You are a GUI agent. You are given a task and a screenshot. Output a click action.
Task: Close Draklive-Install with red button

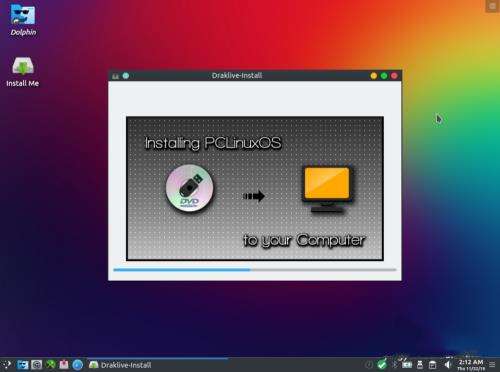[x=394, y=76]
